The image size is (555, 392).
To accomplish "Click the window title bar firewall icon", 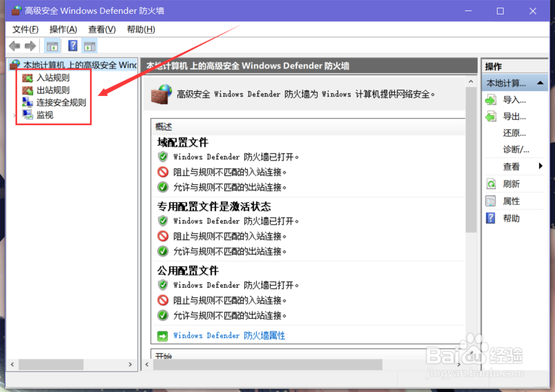I will pos(16,11).
